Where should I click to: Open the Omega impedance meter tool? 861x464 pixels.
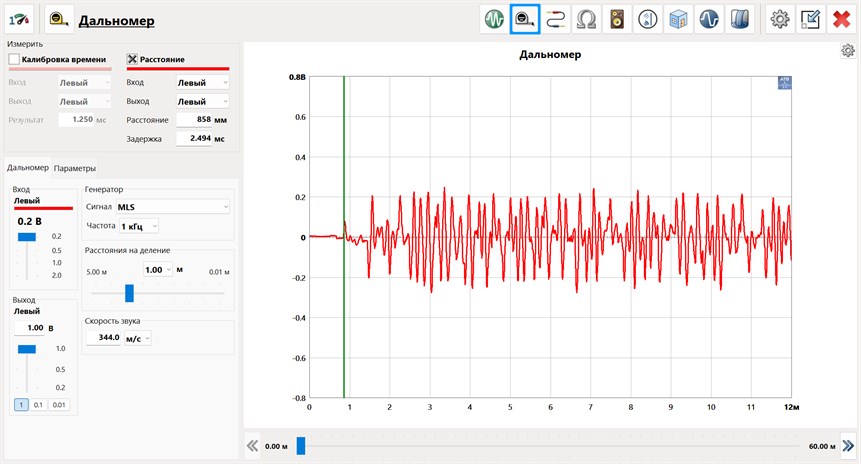click(x=586, y=19)
